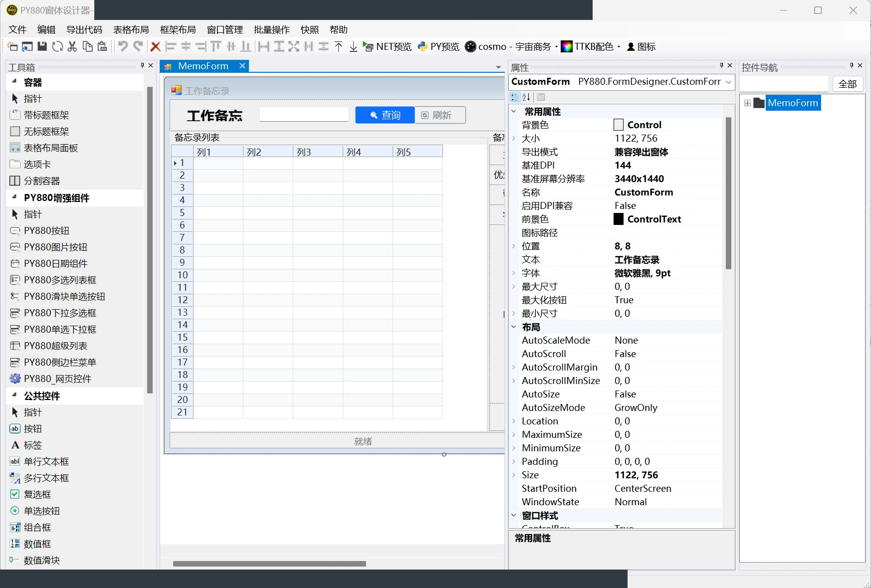
Task: Collapse the 常用属性 property group
Action: point(514,112)
